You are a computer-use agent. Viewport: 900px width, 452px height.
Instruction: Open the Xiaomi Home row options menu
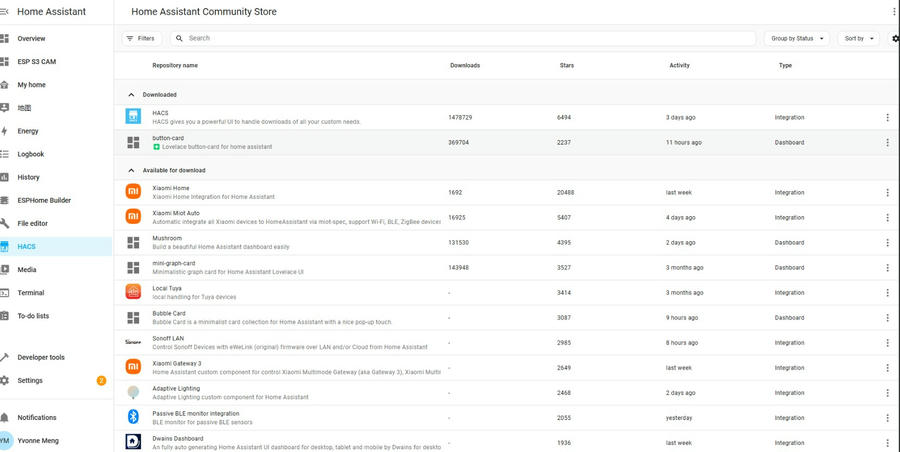point(887,193)
